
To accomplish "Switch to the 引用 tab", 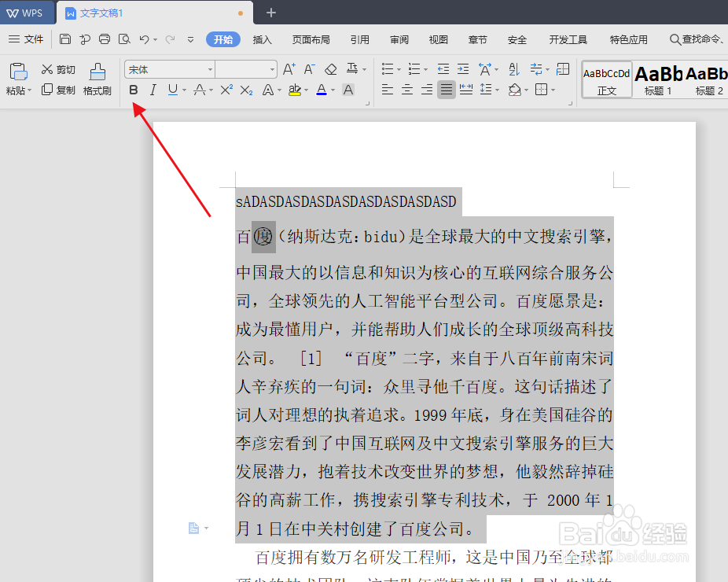I will coord(359,40).
